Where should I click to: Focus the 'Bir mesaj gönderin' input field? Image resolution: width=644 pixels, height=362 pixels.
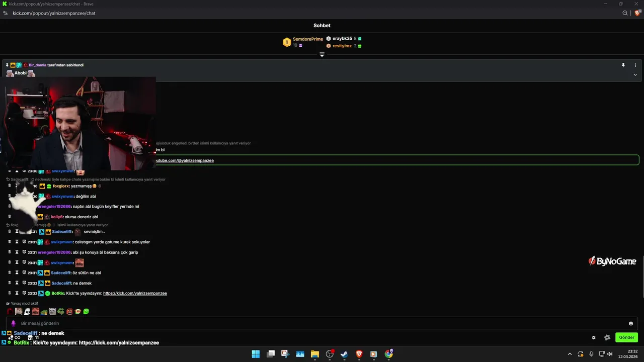(322, 323)
